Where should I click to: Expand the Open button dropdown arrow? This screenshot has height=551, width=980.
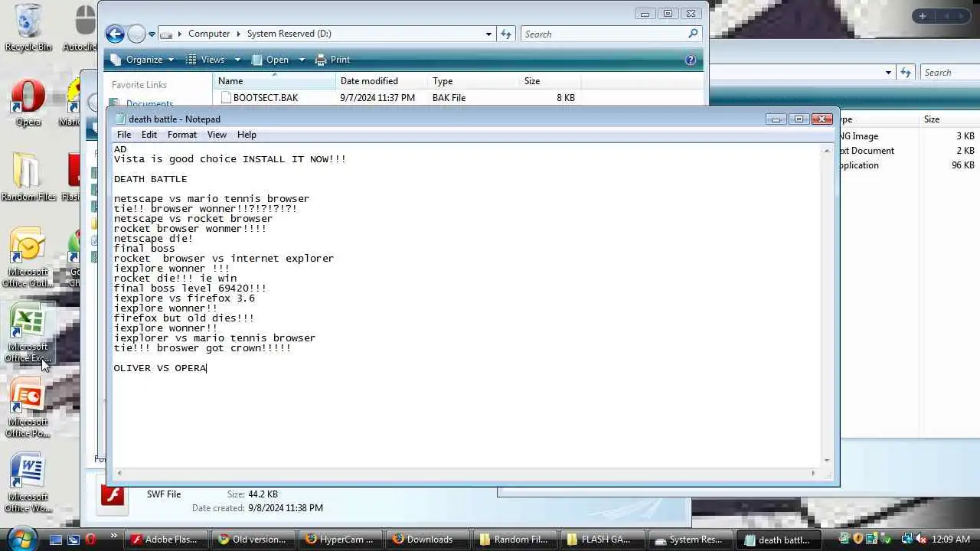pyautogui.click(x=302, y=60)
